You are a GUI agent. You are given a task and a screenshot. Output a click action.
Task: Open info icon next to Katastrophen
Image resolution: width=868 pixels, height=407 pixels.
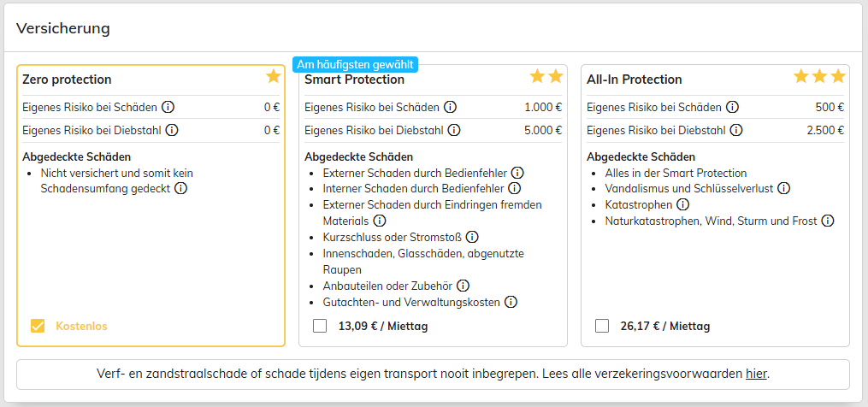(682, 204)
